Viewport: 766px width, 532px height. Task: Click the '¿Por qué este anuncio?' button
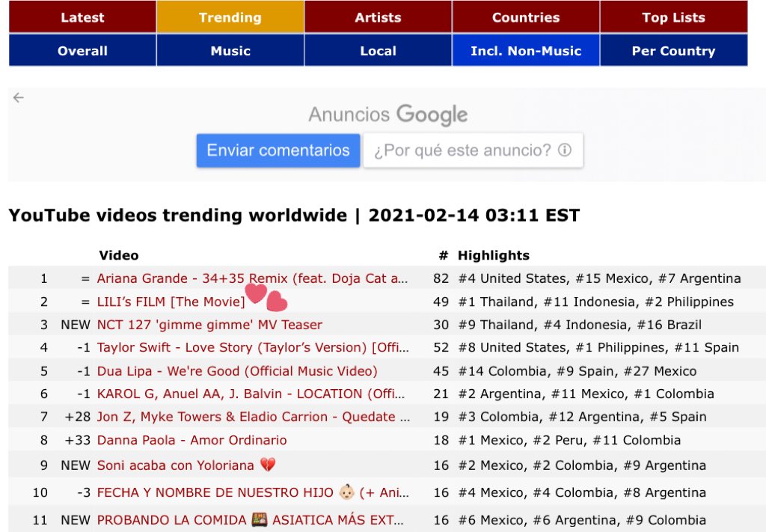coord(473,150)
